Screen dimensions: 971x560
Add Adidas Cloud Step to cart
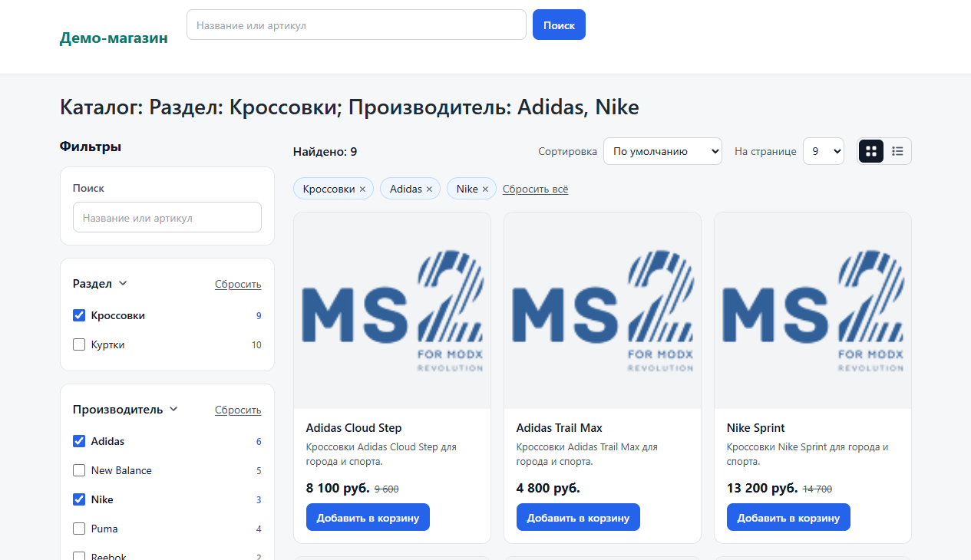coord(368,518)
